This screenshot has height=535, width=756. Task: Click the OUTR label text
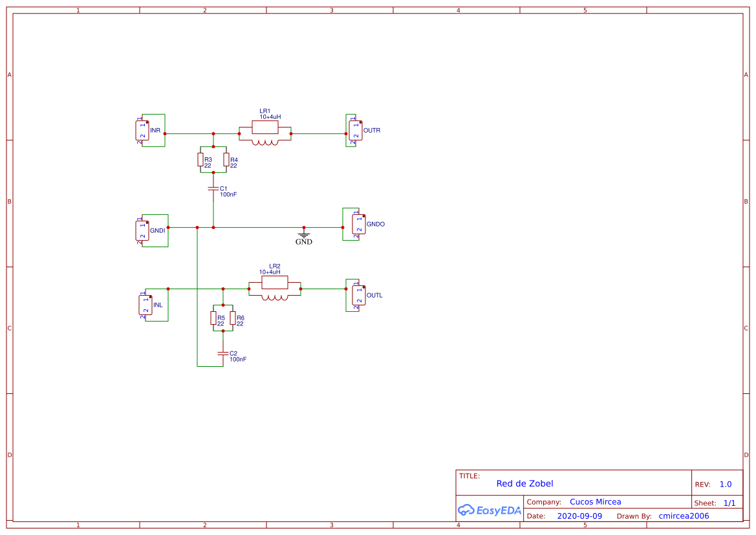tap(372, 131)
